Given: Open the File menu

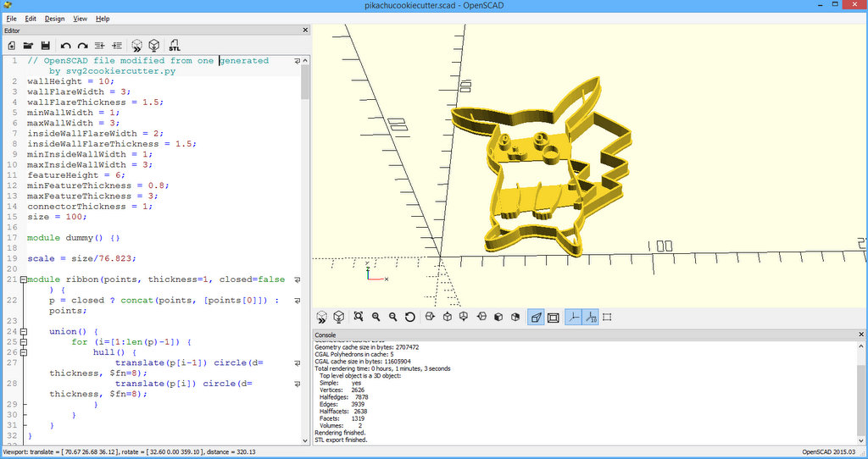Looking at the screenshot, I should 11,19.
